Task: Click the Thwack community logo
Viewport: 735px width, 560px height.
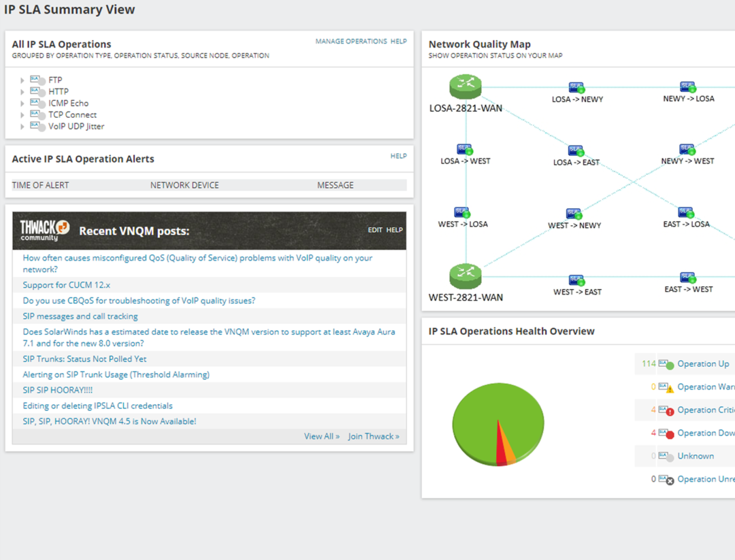Action: pos(44,231)
